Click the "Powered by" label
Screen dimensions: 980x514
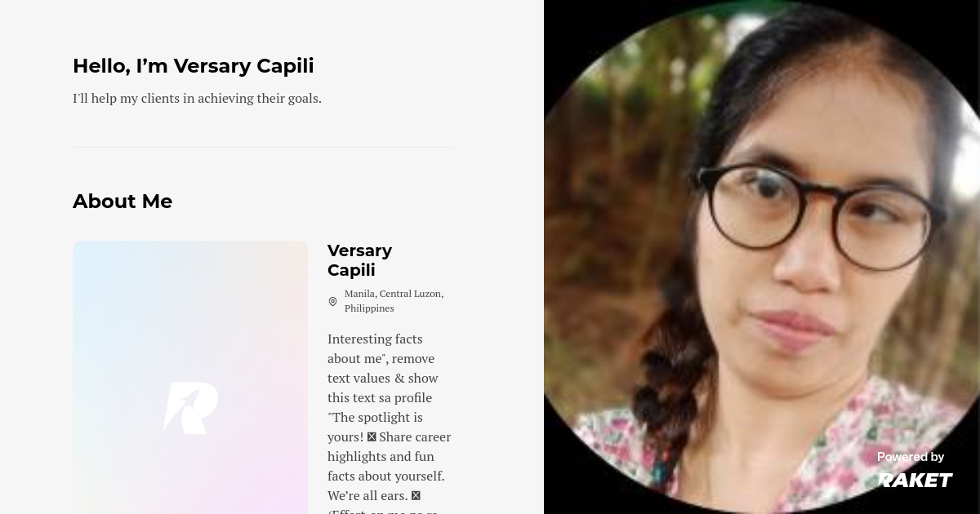[911, 457]
